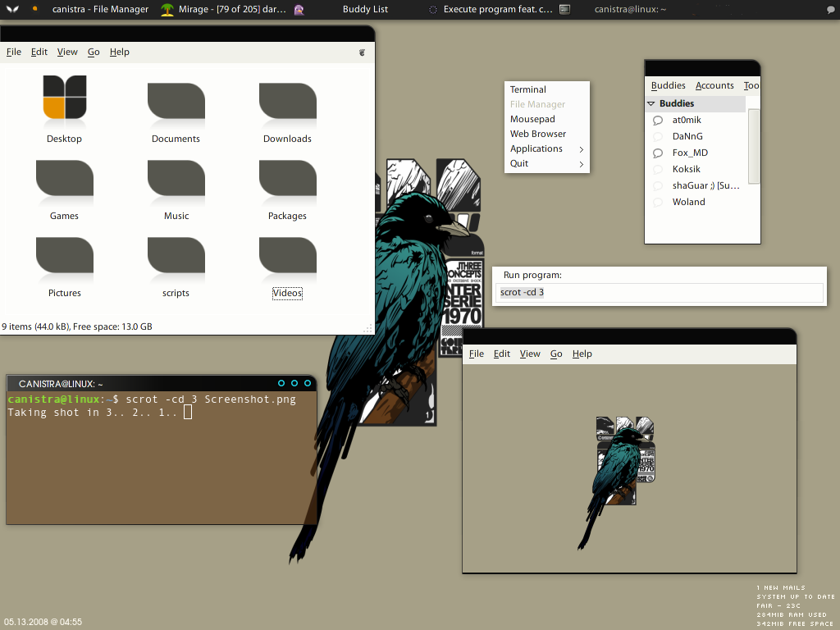
Task: Open the Desktop folder icon
Action: pos(64,98)
